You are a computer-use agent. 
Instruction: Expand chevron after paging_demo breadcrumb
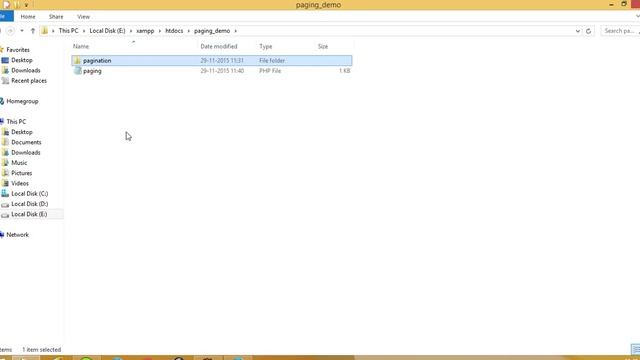pos(236,31)
